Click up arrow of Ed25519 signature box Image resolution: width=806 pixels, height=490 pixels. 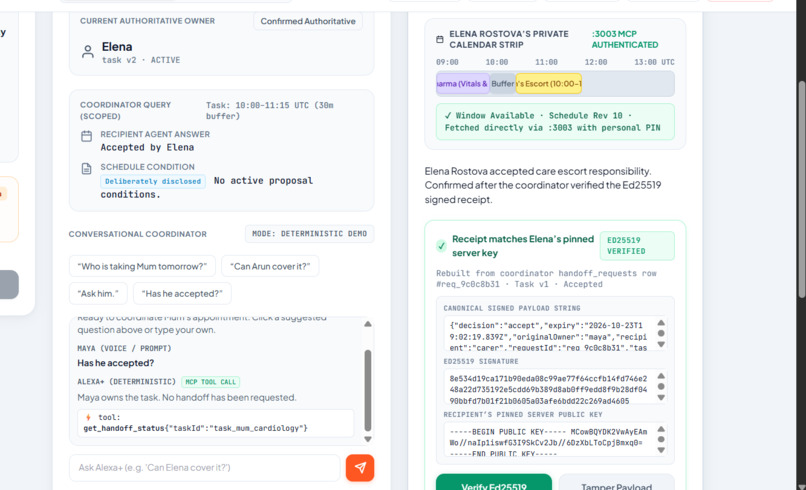point(661,376)
